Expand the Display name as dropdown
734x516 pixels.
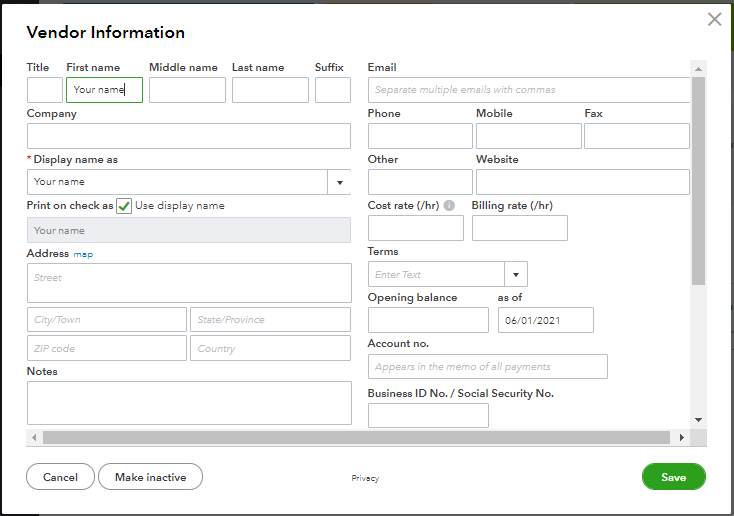pos(339,182)
